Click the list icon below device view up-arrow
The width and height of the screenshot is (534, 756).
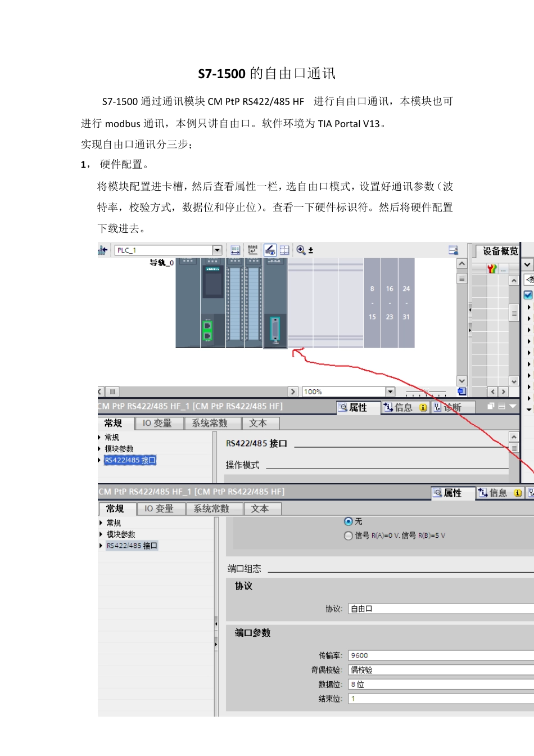pyautogui.click(x=461, y=278)
